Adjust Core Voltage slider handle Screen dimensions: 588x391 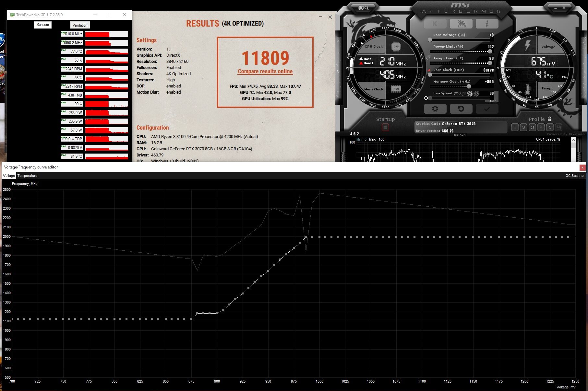430,40
